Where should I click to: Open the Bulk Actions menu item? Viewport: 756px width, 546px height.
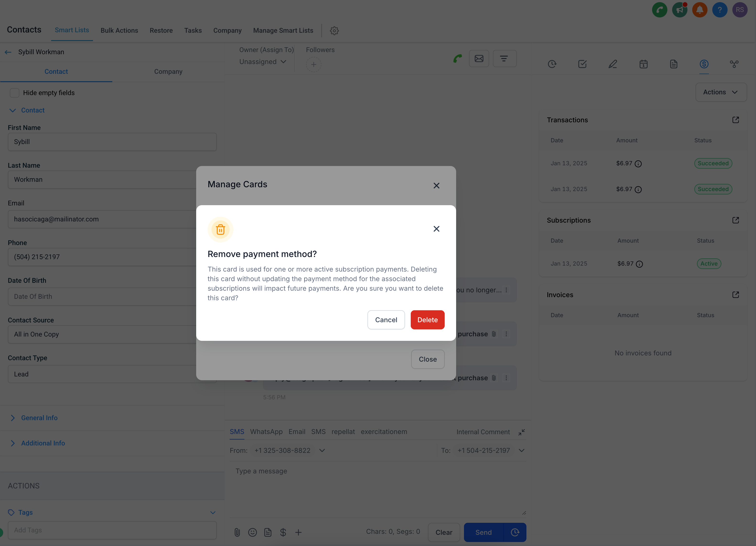[119, 30]
